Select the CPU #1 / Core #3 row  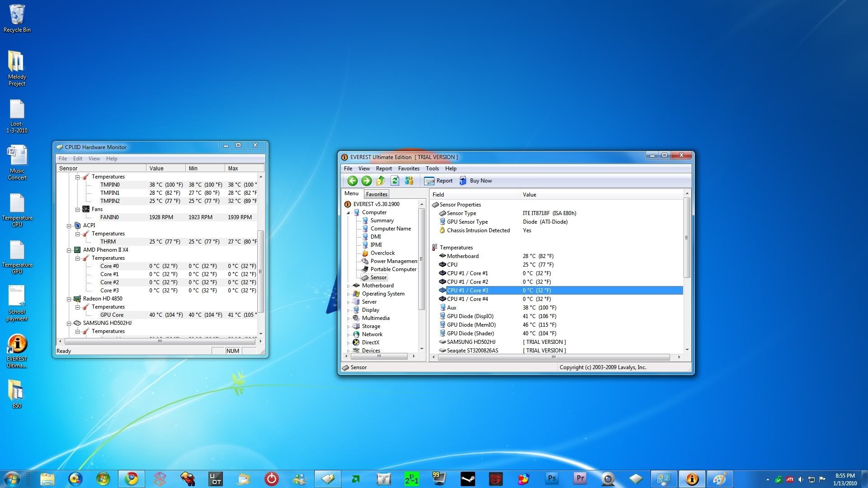[561, 291]
